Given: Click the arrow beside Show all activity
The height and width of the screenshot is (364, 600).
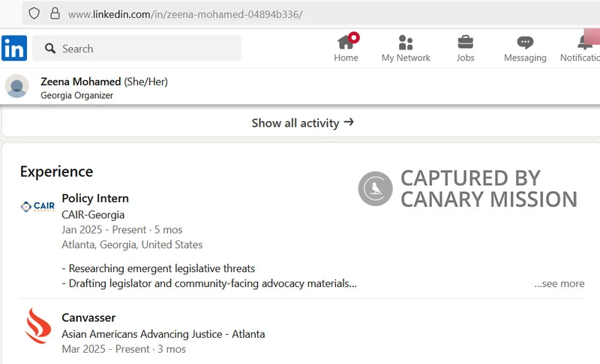Looking at the screenshot, I should pos(349,122).
